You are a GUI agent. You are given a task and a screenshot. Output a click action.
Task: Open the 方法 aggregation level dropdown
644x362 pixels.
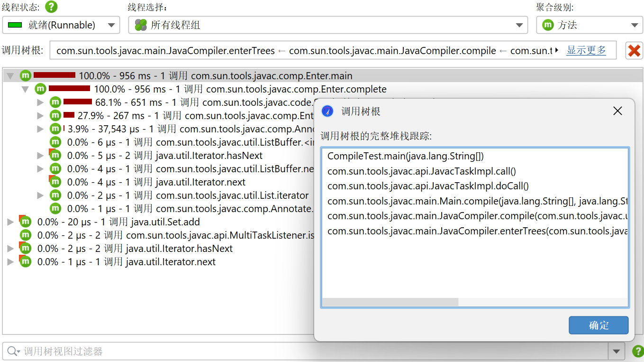[x=589, y=25]
